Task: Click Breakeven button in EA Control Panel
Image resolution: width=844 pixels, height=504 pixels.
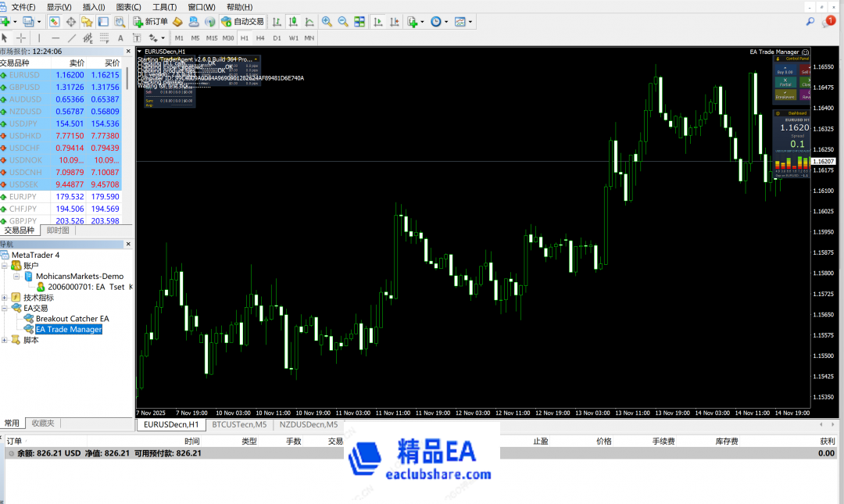Action: 785,95
